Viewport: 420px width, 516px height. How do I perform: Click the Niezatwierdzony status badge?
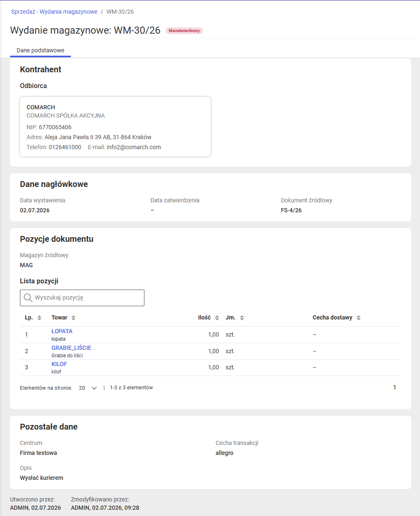tap(184, 31)
